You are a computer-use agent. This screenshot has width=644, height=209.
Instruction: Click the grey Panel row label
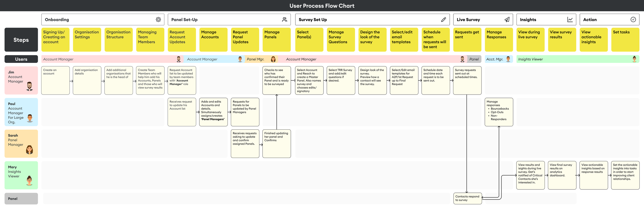click(21, 199)
